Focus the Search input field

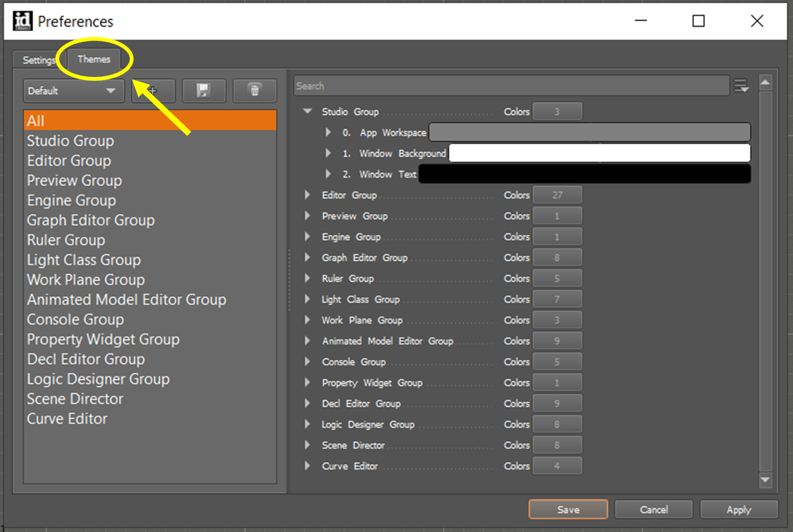tap(511, 86)
